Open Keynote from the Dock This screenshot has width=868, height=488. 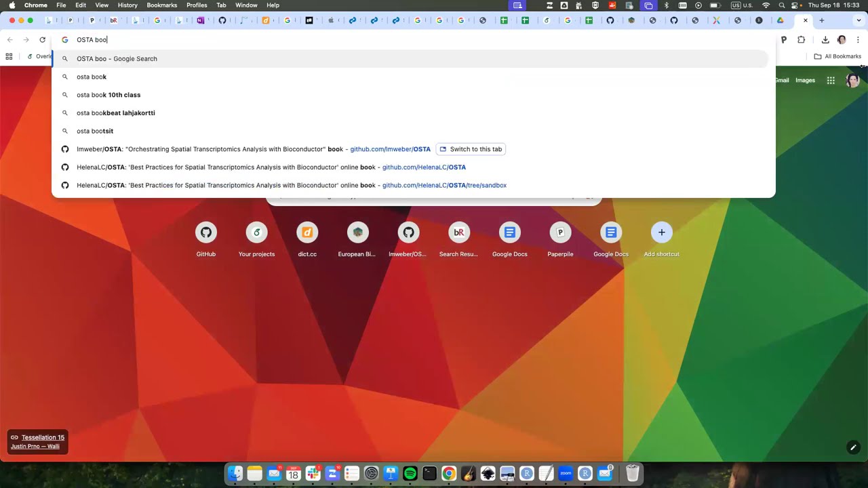coord(391,474)
